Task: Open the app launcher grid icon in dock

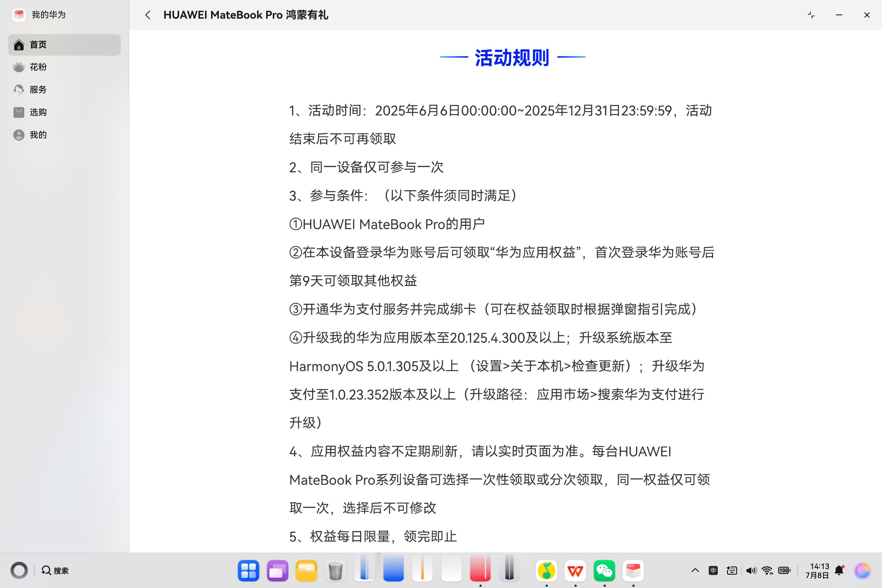Action: [x=248, y=571]
